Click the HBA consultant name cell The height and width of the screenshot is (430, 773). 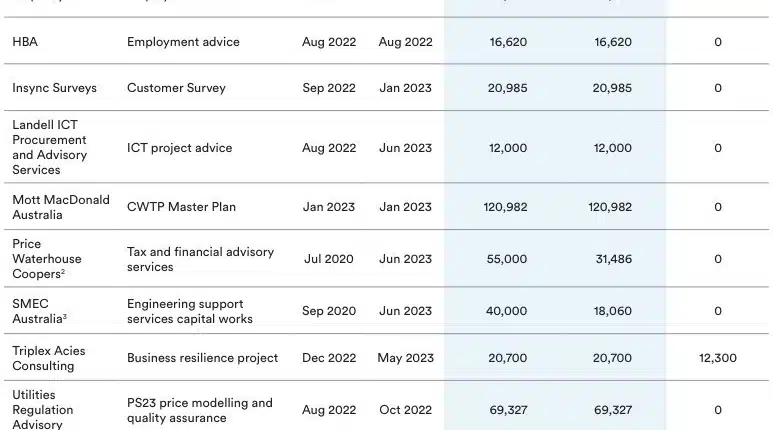(x=25, y=42)
